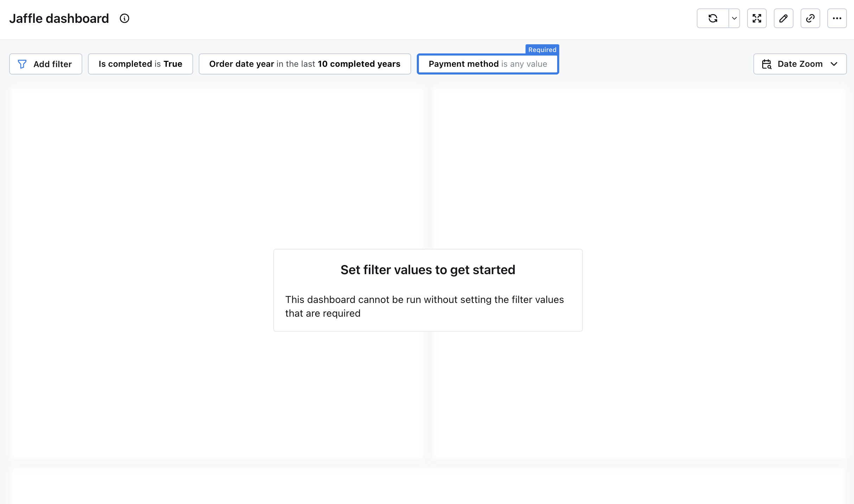Enter fullscreen mode using the expand icon
The width and height of the screenshot is (854, 504).
click(757, 18)
